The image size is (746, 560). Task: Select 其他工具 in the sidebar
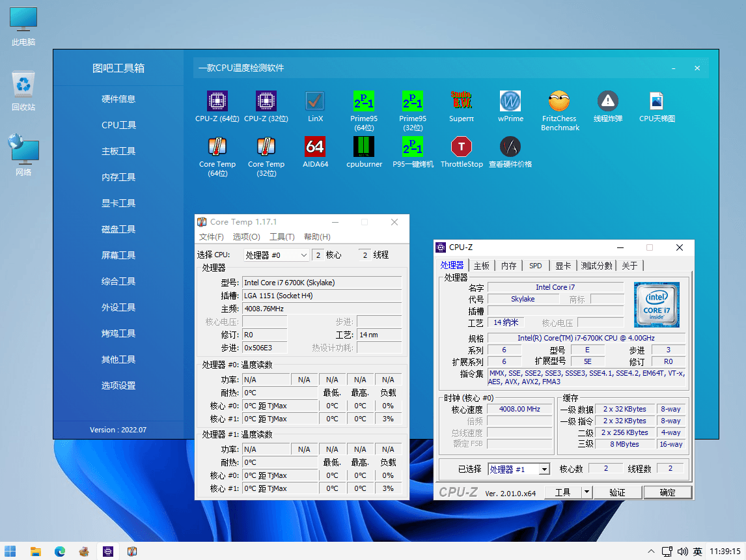tap(118, 359)
